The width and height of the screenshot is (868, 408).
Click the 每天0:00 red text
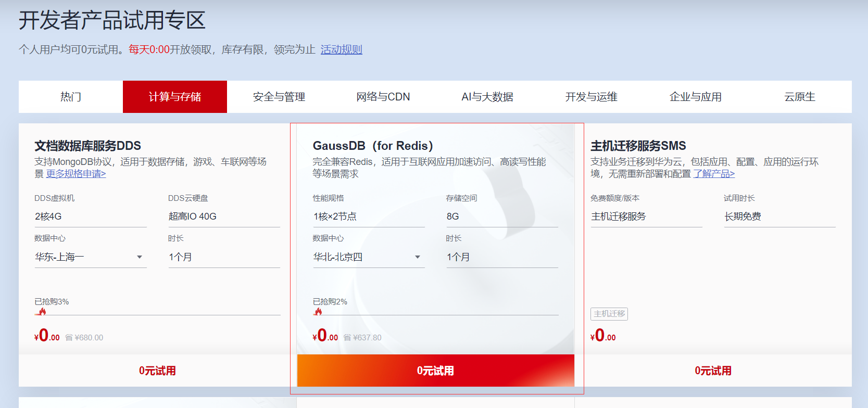pos(149,49)
